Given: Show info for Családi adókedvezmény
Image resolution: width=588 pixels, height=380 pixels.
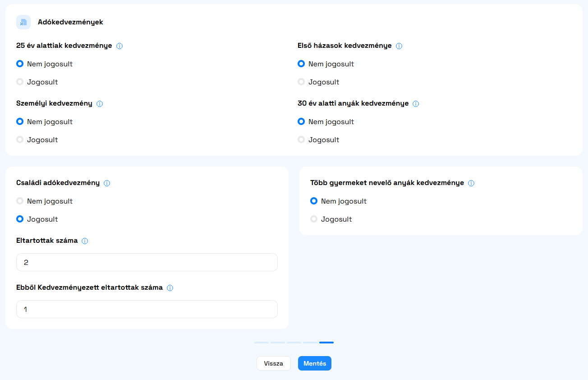Looking at the screenshot, I should pyautogui.click(x=107, y=183).
